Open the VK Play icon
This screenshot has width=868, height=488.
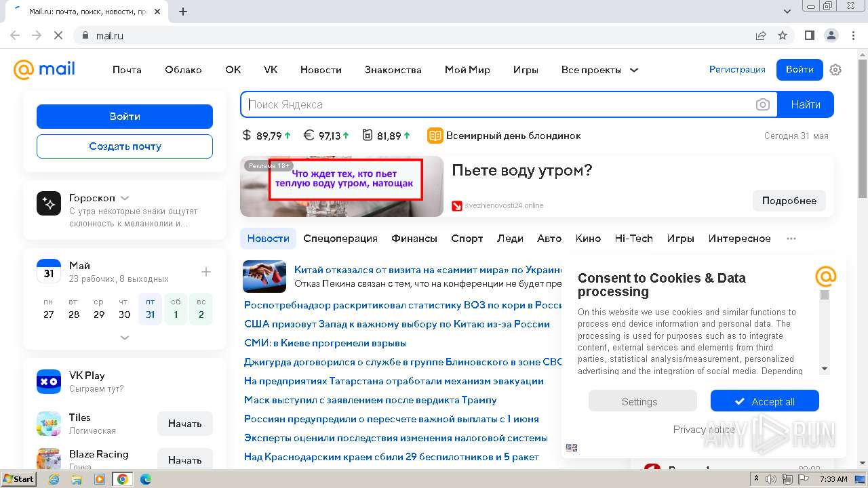(x=49, y=382)
